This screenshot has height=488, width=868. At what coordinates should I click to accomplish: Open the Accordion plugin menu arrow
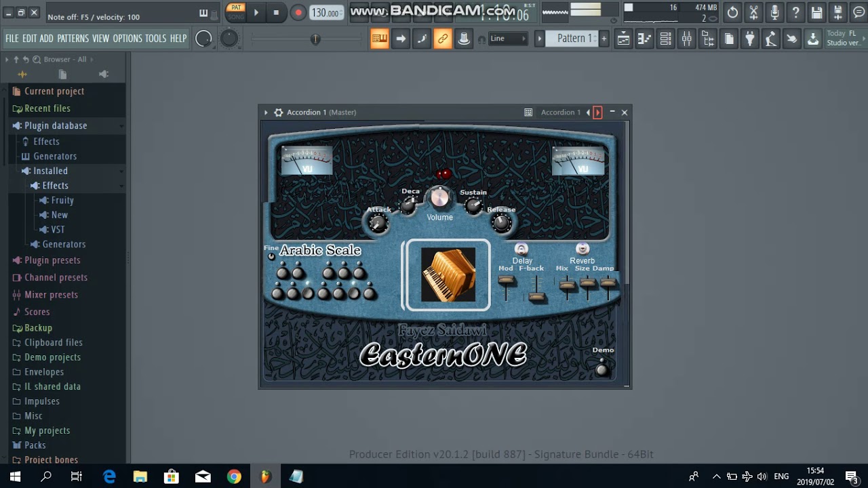(x=266, y=113)
